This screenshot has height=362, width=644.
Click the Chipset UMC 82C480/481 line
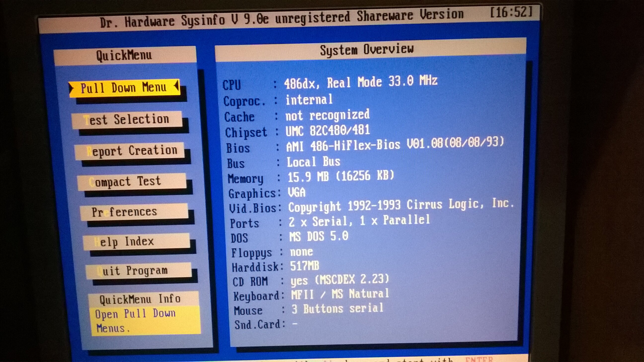click(327, 131)
